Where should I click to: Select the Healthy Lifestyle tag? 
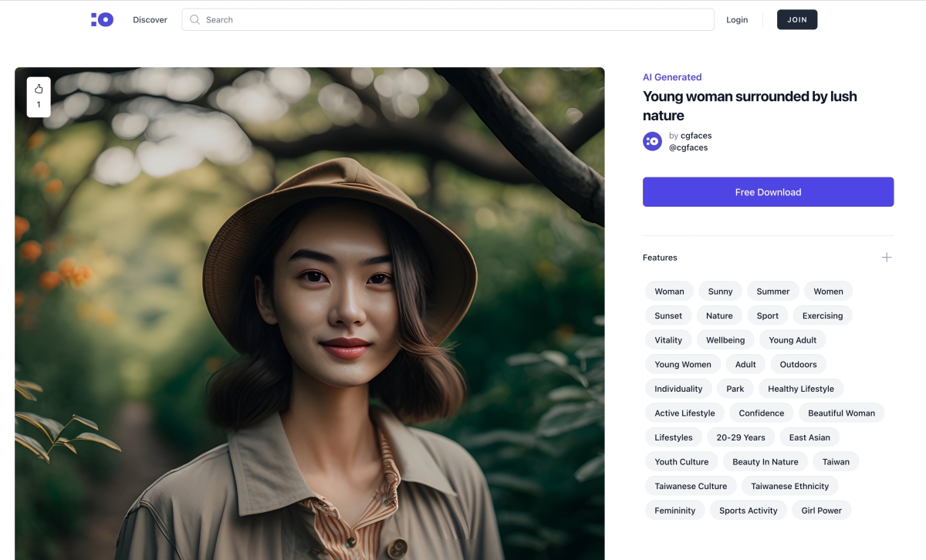click(x=801, y=389)
